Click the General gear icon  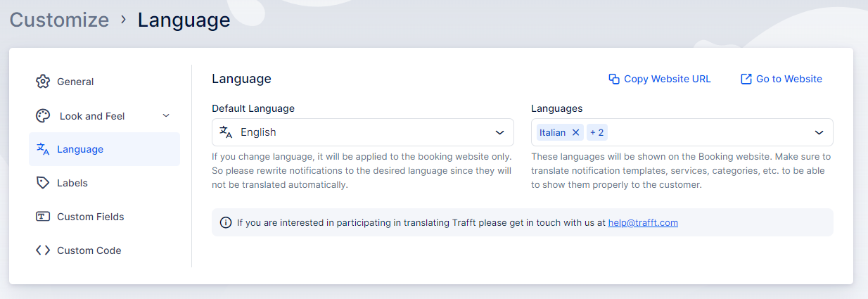(x=43, y=82)
